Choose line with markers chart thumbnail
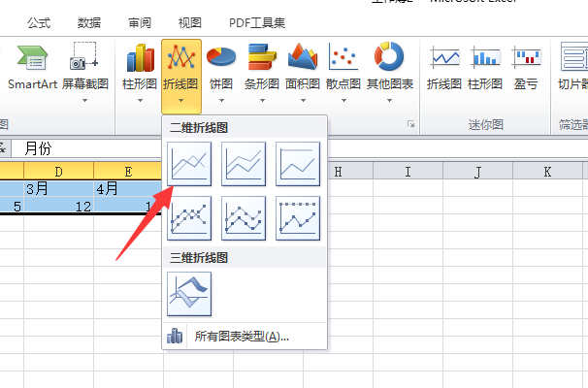Screen dimensions: 588x388 [x=189, y=218]
